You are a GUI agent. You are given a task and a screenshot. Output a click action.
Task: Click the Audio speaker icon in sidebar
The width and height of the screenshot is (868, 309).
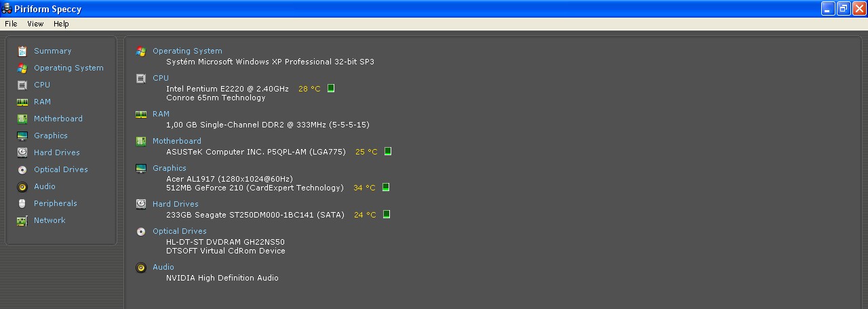point(22,186)
